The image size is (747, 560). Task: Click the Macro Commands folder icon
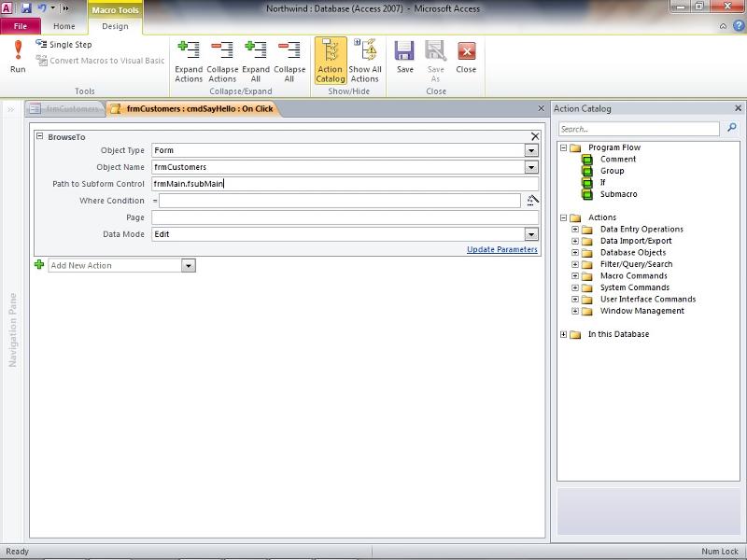(x=587, y=276)
